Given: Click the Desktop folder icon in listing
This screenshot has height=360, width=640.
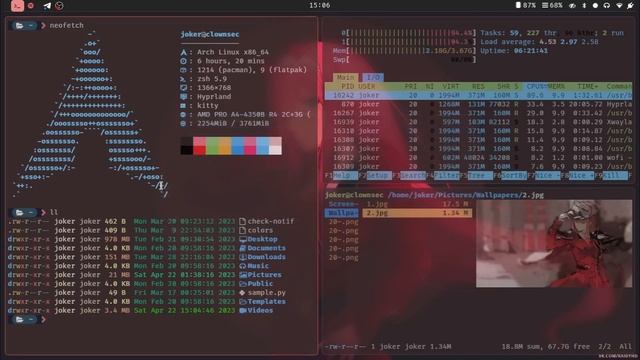Looking at the screenshot, I should click(x=243, y=239).
